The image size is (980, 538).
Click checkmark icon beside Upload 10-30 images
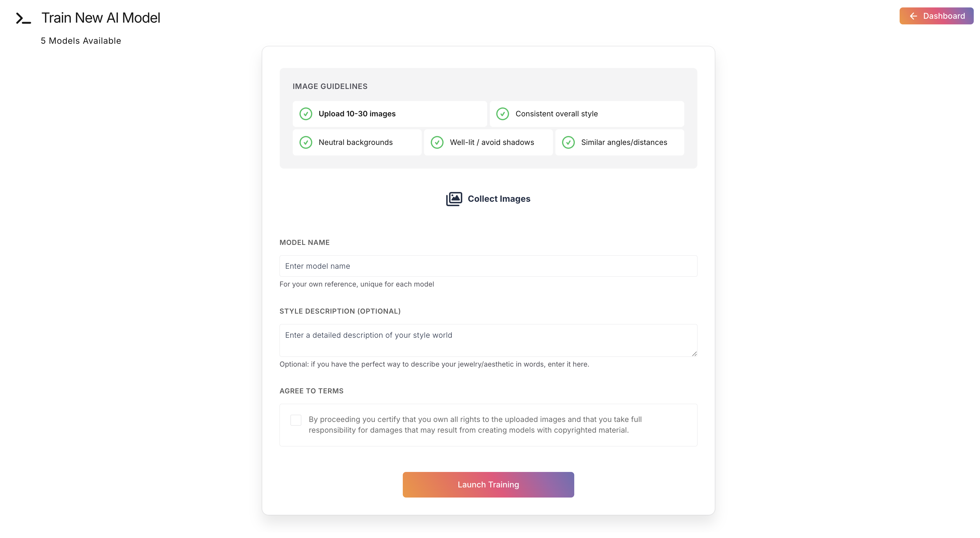305,114
